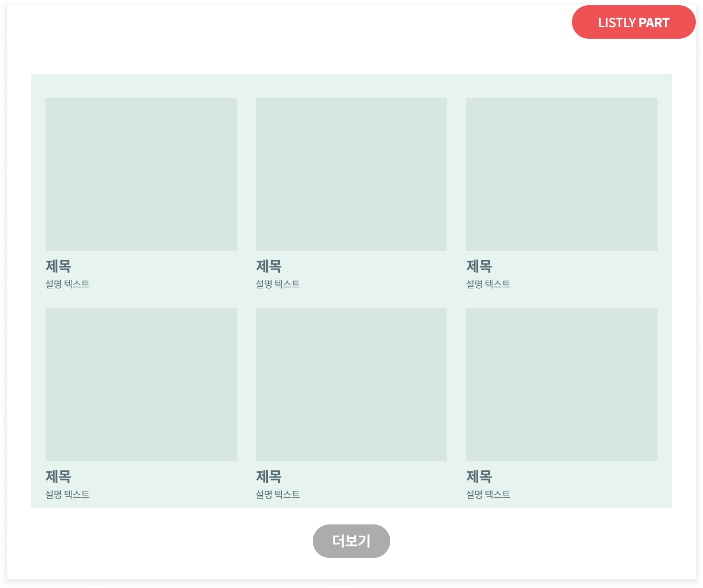Viewport: 703px width, 588px height.
Task: Select 설명 텍스트 under the fourth card
Action: (67, 494)
